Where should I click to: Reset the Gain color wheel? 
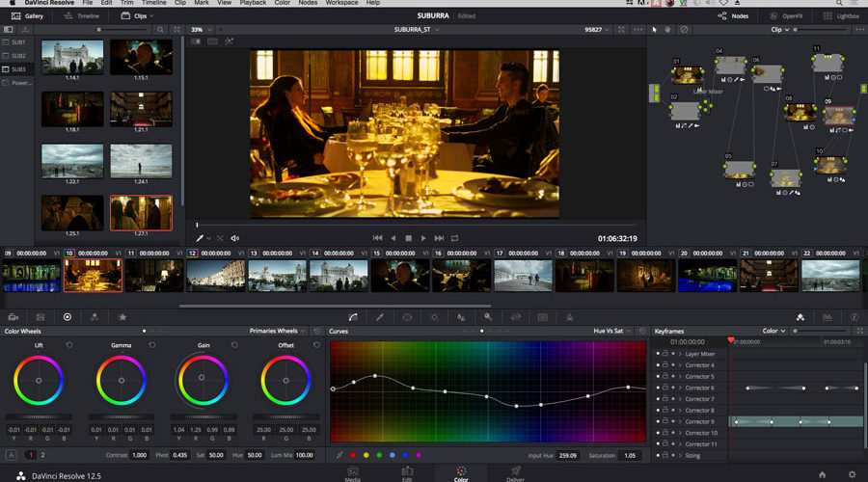(234, 345)
